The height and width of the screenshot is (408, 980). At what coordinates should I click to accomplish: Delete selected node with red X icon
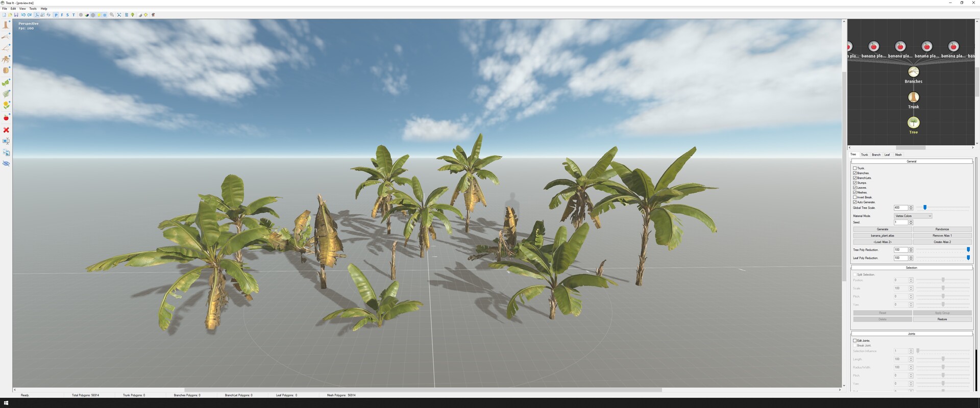click(x=6, y=130)
